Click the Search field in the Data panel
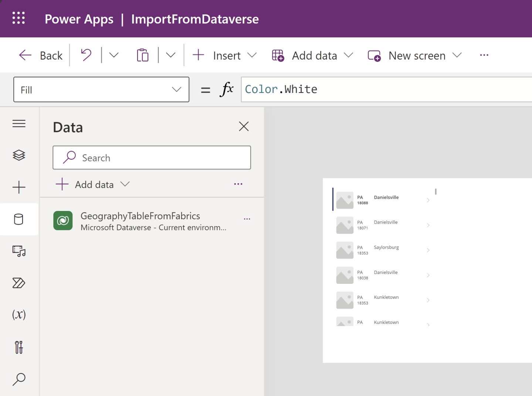This screenshot has width=532, height=396. (x=152, y=158)
